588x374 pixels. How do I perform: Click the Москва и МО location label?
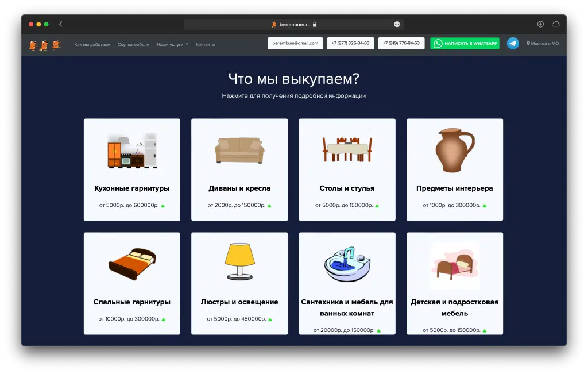[x=543, y=44]
